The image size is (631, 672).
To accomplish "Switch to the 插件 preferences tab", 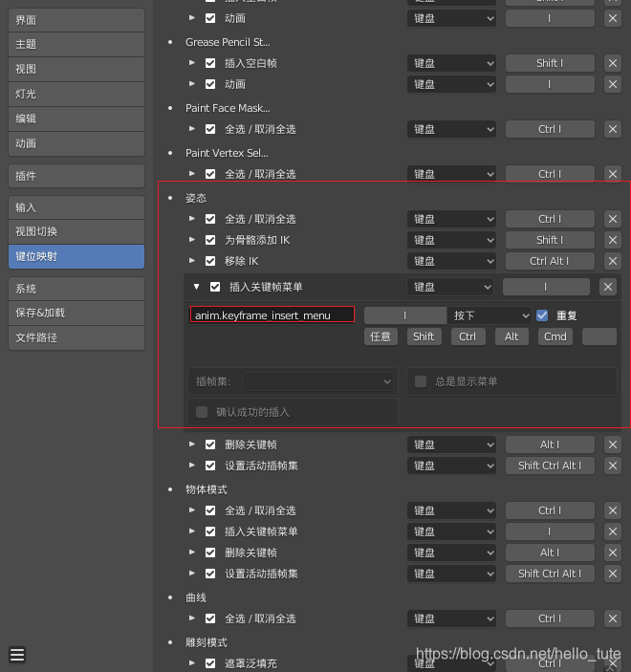I will [76, 176].
